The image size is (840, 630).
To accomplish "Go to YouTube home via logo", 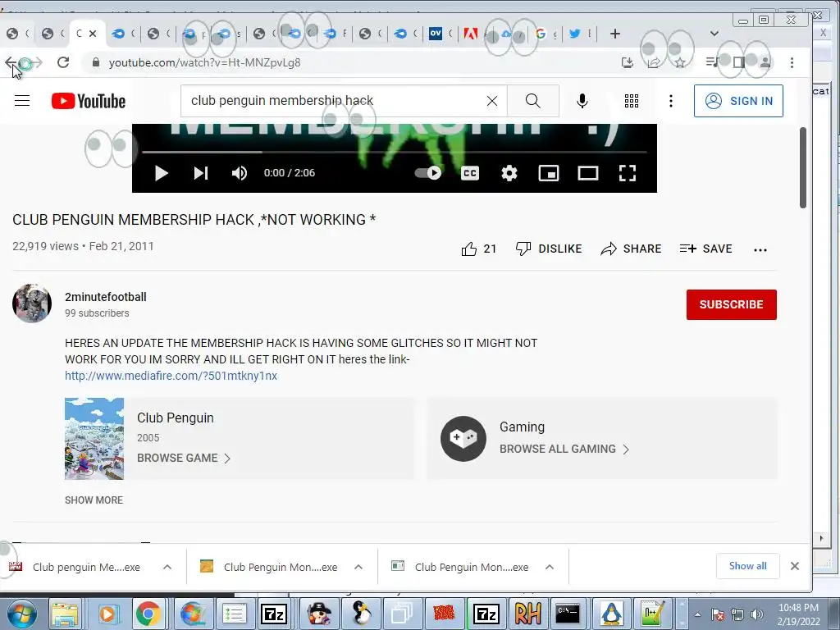I will click(89, 101).
